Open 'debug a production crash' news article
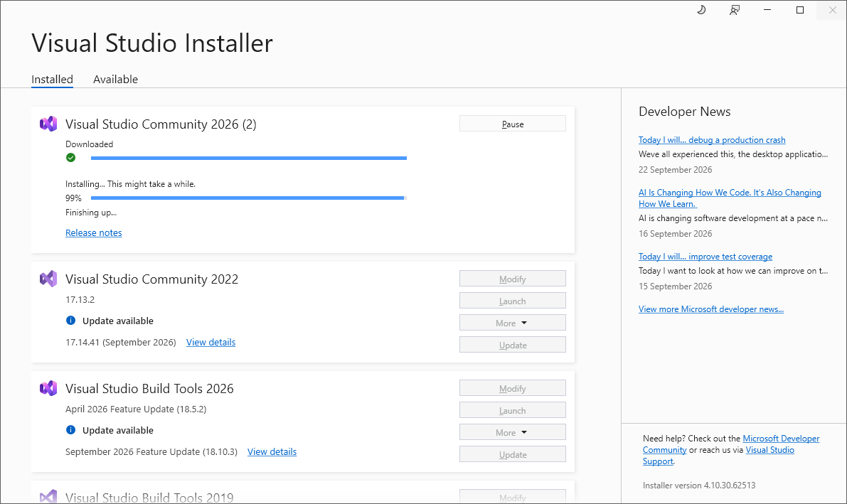 (712, 140)
